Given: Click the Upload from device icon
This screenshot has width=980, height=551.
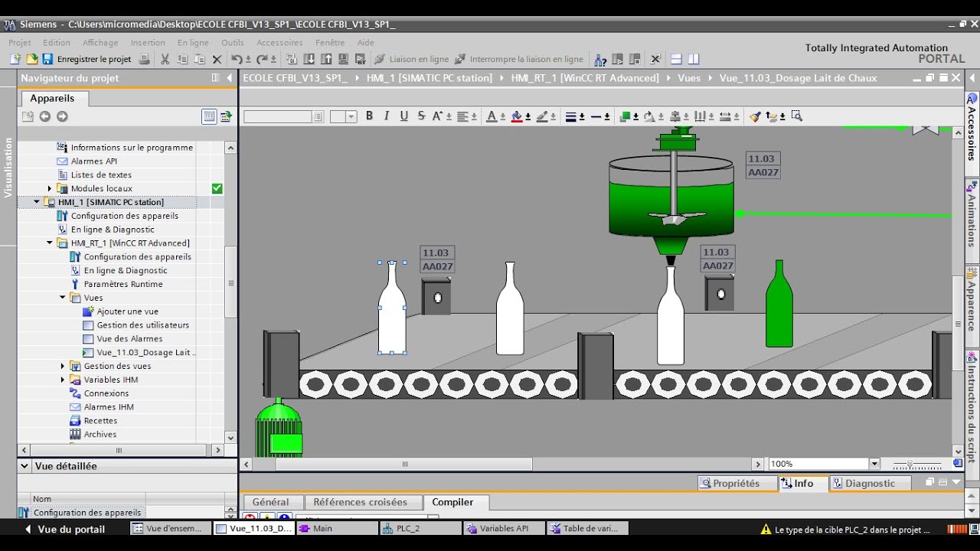Looking at the screenshot, I should (x=326, y=59).
